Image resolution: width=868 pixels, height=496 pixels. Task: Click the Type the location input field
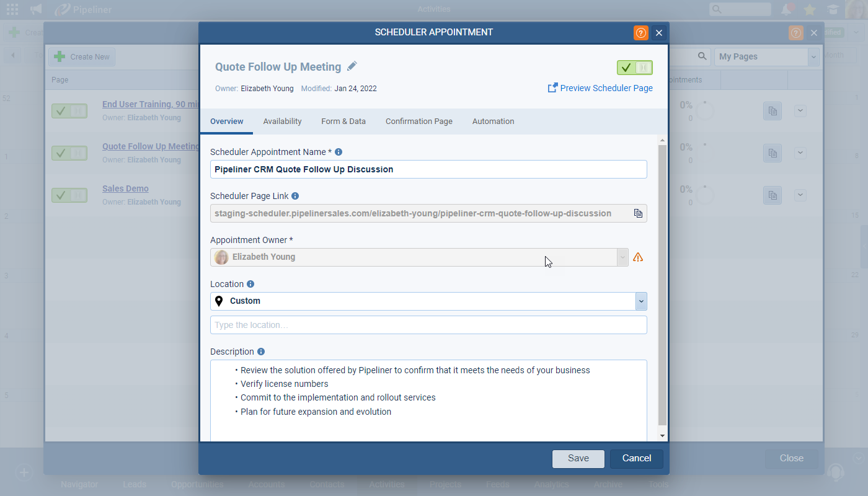(428, 325)
